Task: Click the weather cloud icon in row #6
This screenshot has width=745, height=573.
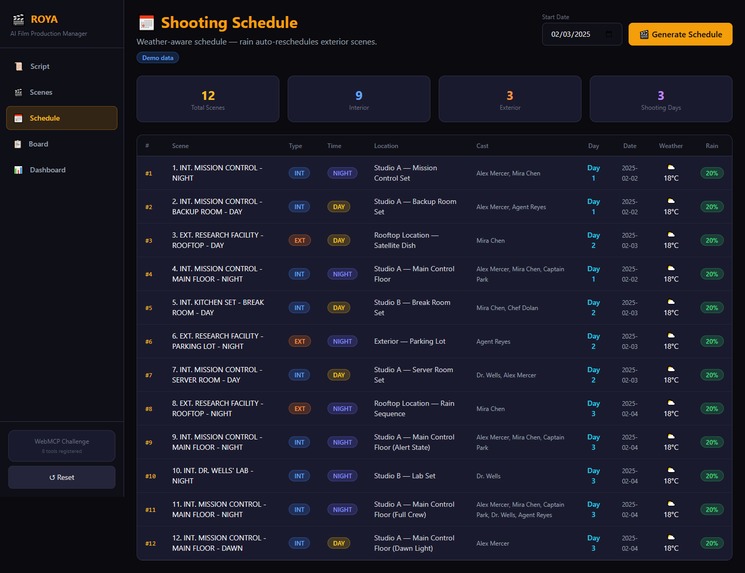Action: (x=671, y=335)
